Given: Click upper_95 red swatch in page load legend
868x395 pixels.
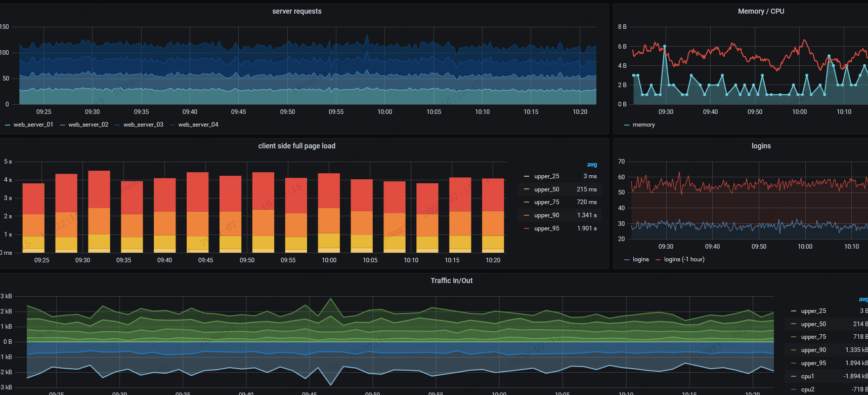Looking at the screenshot, I should click(x=526, y=228).
